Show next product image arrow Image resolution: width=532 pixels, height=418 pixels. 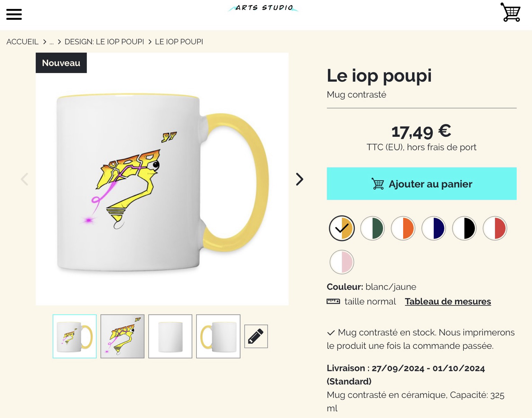(299, 179)
